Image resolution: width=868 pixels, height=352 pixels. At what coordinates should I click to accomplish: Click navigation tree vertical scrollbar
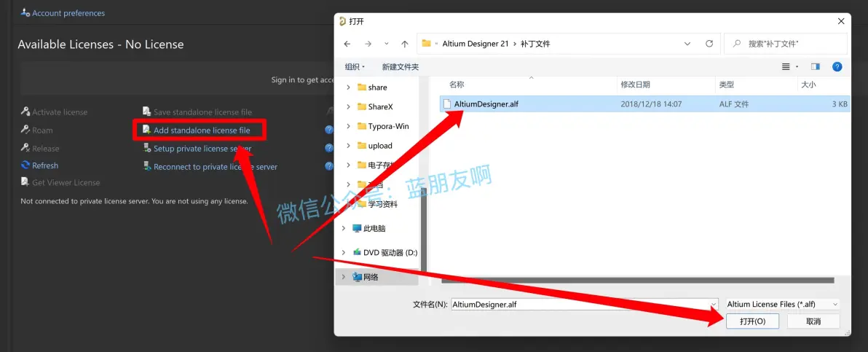tap(424, 230)
